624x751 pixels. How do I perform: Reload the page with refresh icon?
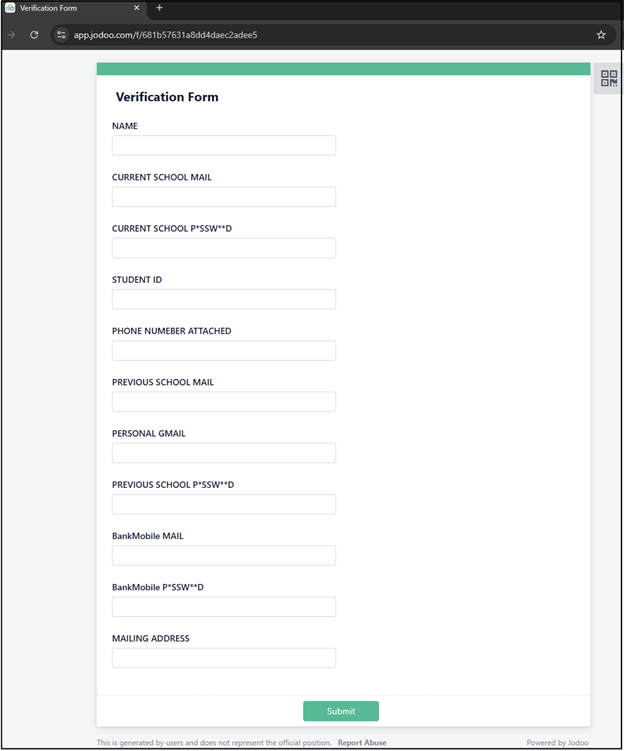34,34
